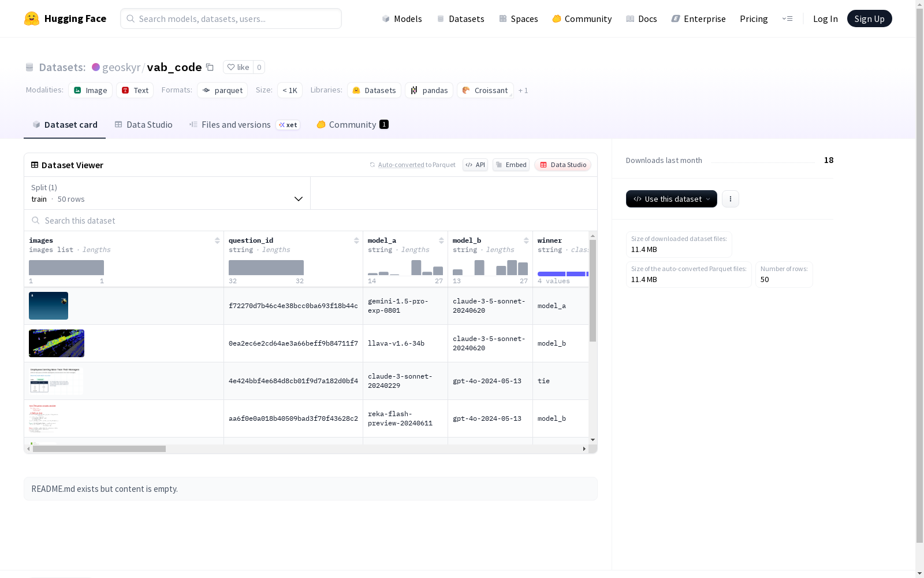Sort the model_a column
Image resolution: width=924 pixels, height=578 pixels.
click(x=441, y=240)
